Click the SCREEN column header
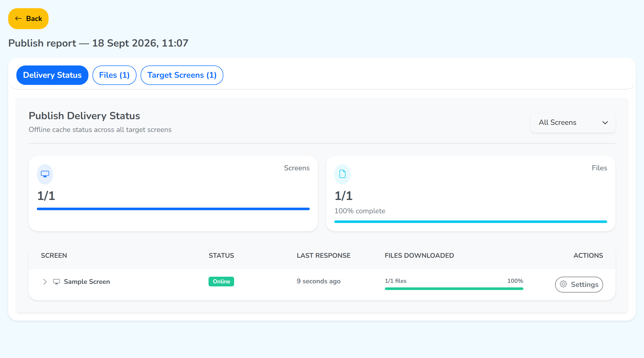Image resolution: width=644 pixels, height=358 pixels. pos(54,255)
